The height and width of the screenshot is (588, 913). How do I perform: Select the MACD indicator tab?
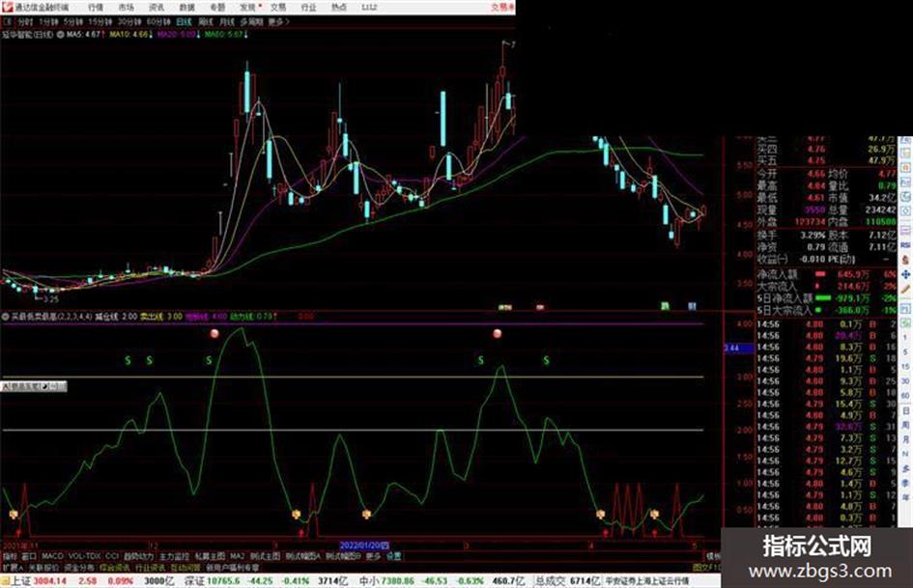point(52,556)
